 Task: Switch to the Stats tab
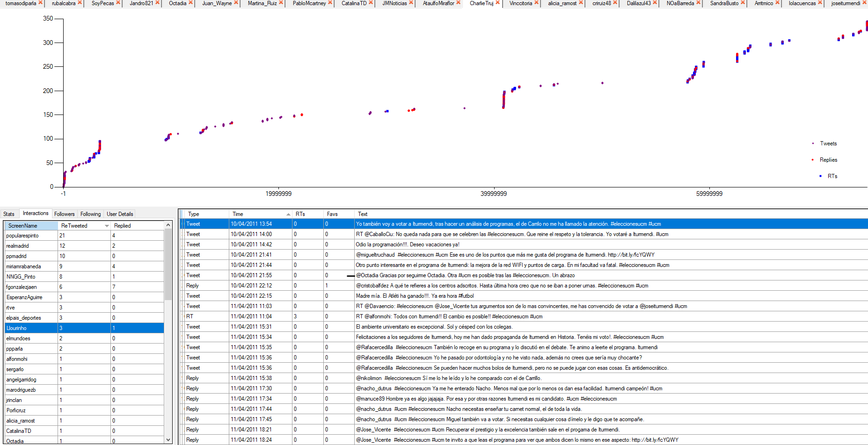point(9,214)
